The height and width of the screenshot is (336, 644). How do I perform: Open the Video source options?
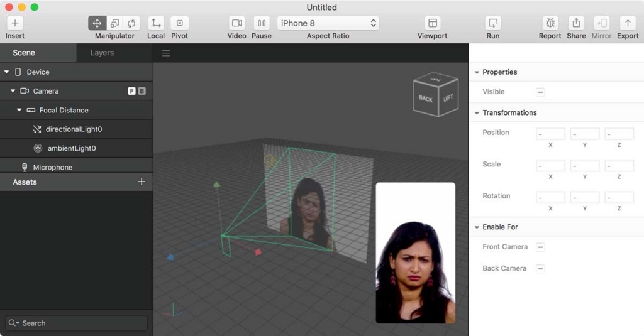(236, 23)
